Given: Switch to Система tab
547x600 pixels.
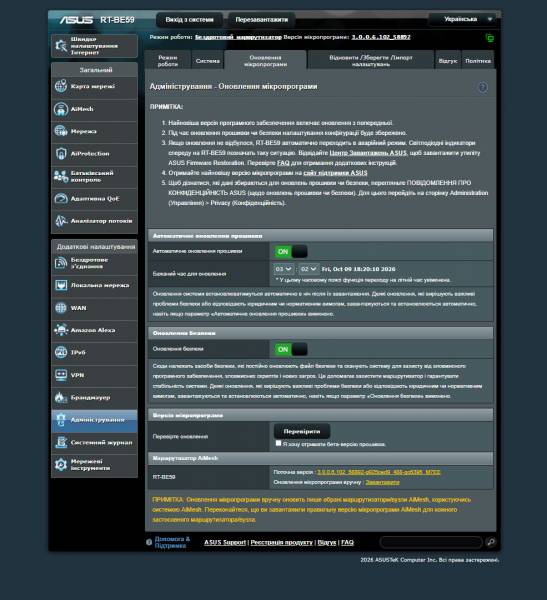Looking at the screenshot, I should [x=207, y=61].
